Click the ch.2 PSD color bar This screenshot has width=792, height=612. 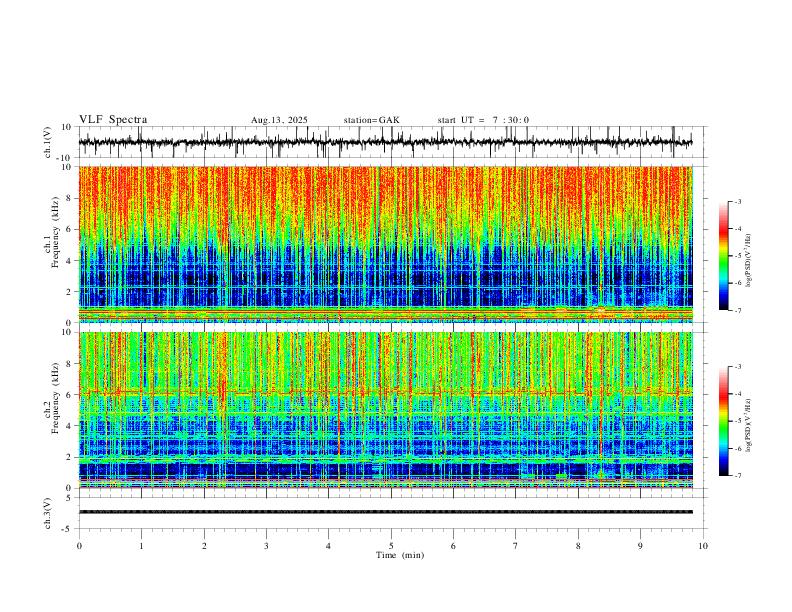click(723, 421)
